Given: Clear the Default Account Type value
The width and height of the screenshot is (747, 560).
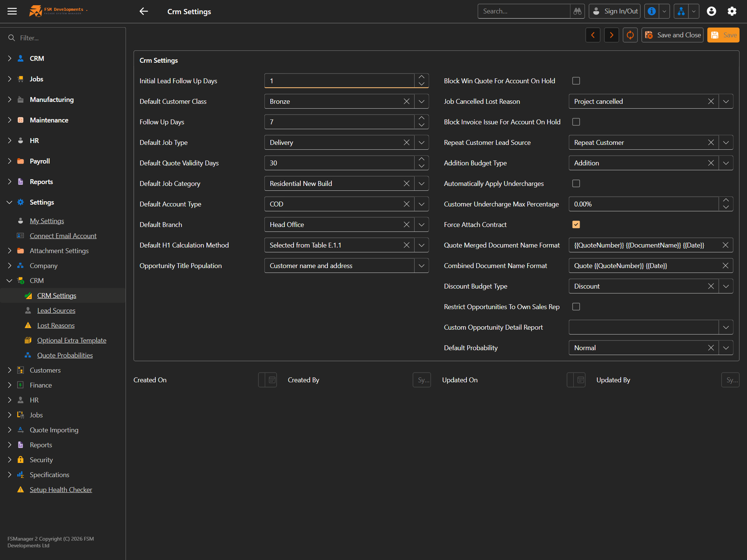Looking at the screenshot, I should coord(407,204).
